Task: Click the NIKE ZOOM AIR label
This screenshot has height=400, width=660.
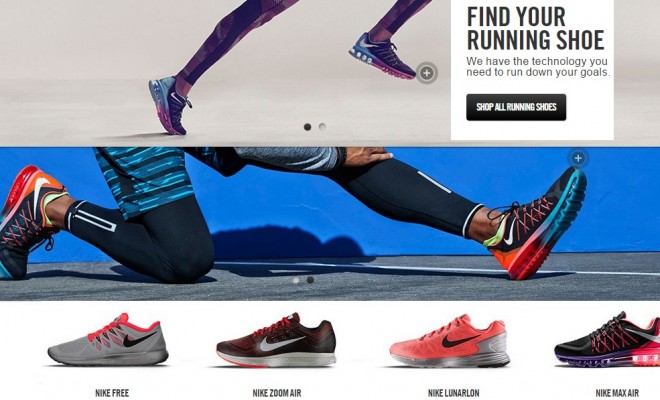Action: tap(277, 393)
